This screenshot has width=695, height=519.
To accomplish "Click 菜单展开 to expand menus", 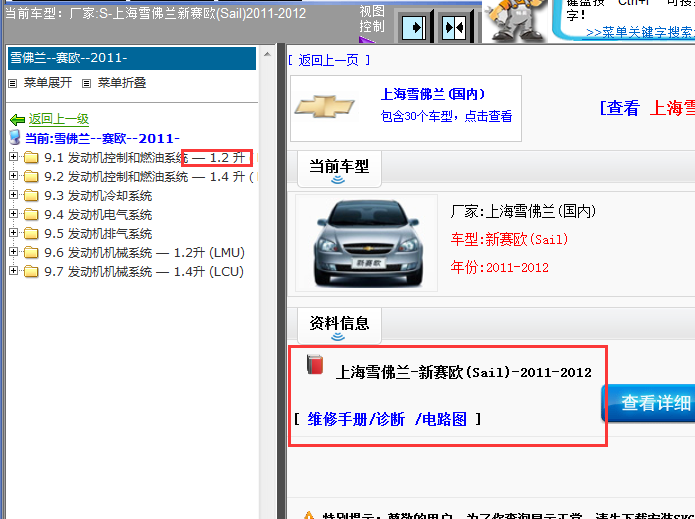I will [47, 83].
